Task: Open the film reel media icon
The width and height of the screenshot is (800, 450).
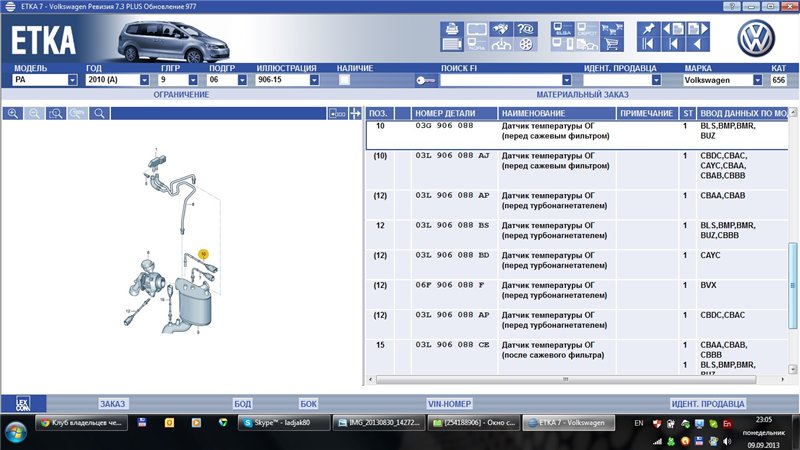Action: 526,44
